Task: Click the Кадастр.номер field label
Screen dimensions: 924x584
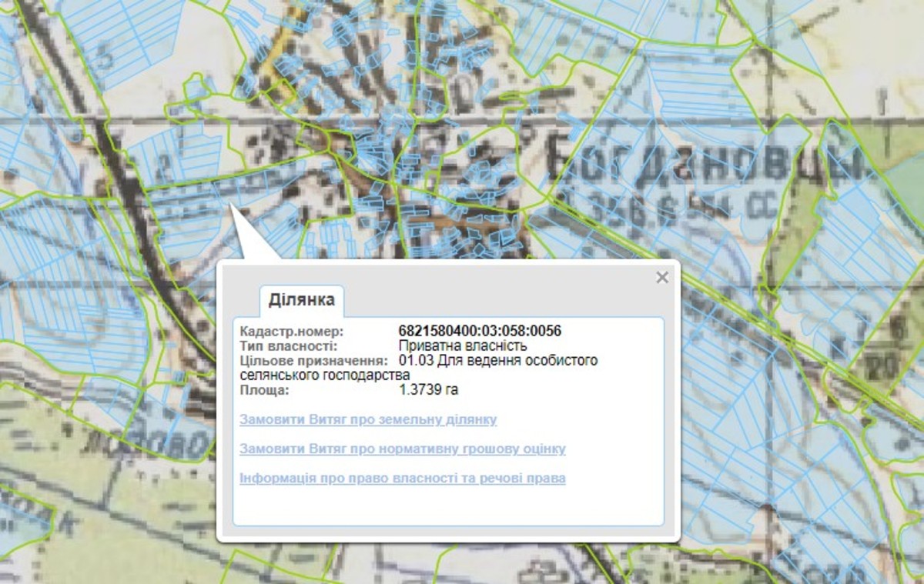Action: [x=292, y=331]
